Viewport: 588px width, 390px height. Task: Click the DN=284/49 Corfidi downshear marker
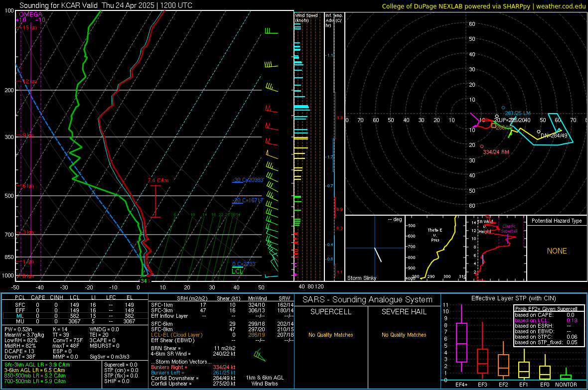[539, 131]
